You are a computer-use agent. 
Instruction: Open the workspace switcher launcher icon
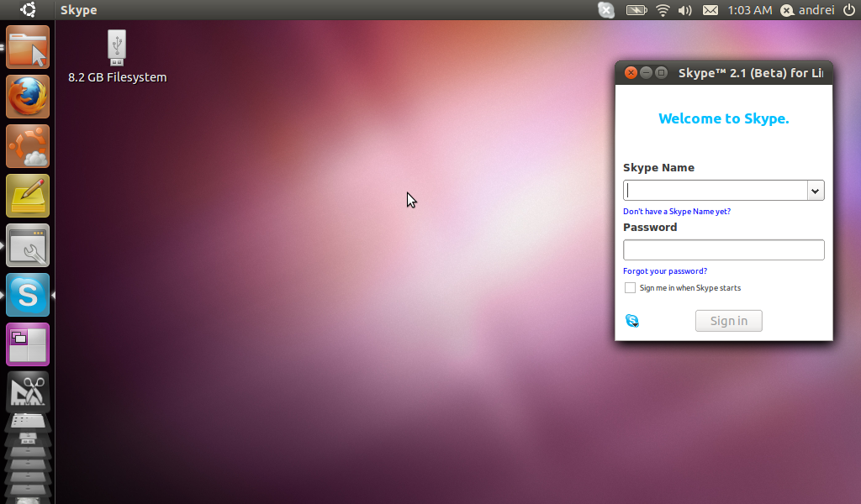coord(28,344)
